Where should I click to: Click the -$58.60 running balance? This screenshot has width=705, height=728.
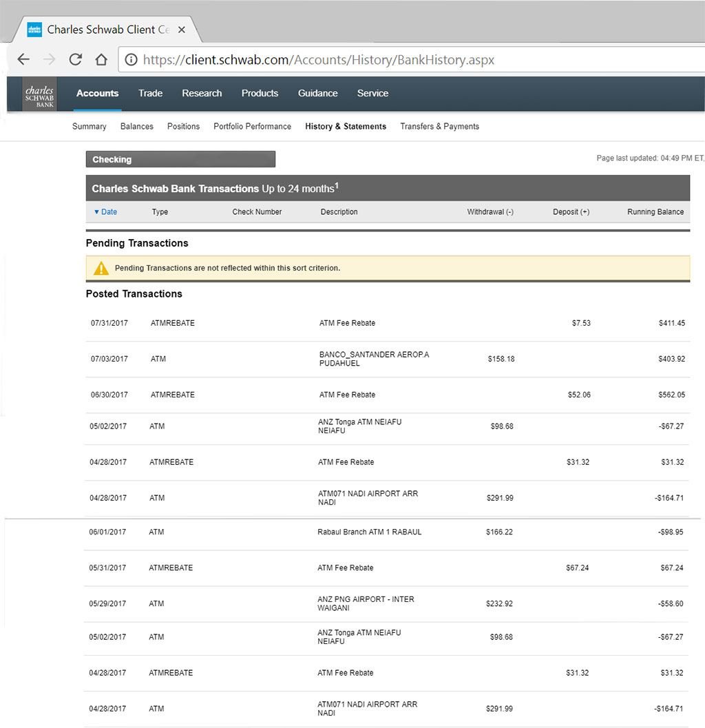(671, 603)
